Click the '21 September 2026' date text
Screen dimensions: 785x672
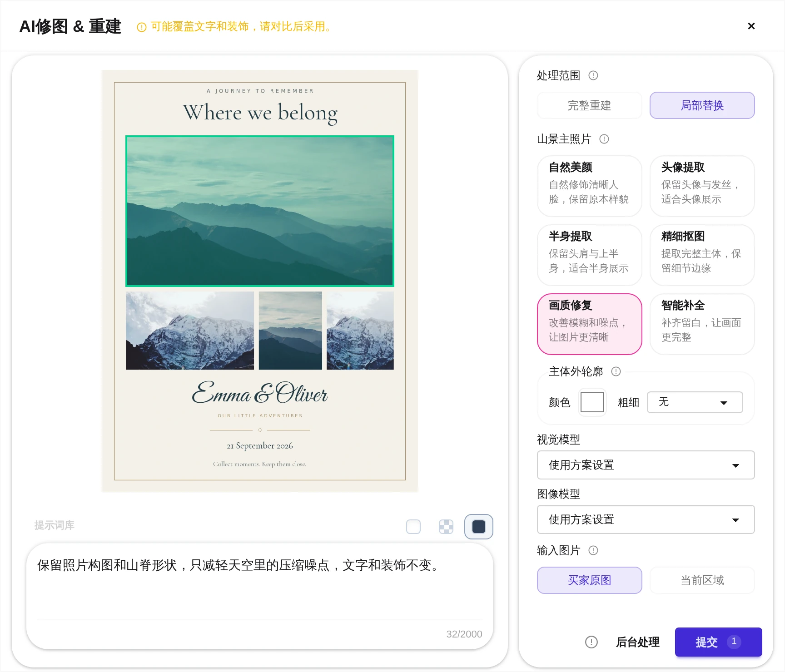[260, 446]
